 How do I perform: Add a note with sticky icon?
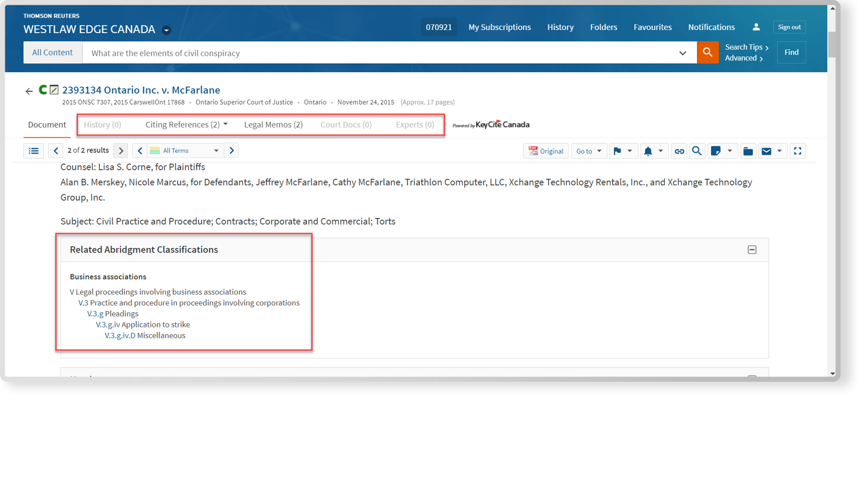click(x=716, y=151)
